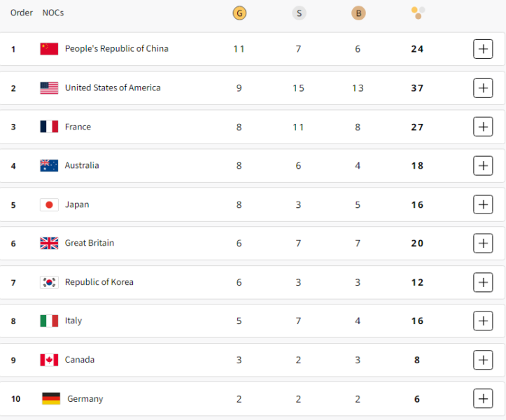Sort by the Gold medal icon
506x420 pixels.
coord(239,13)
